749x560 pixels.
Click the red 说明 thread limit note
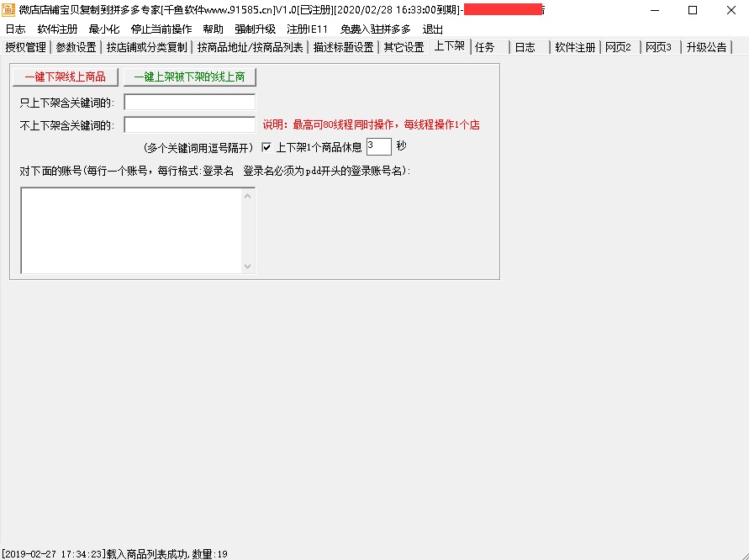(372, 125)
